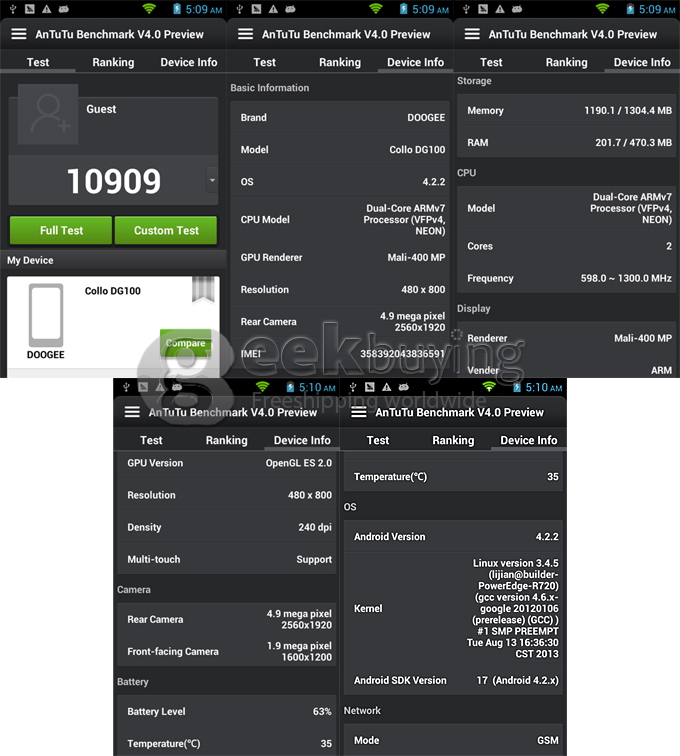Select Test tab on the Basic Information screen

264,62
